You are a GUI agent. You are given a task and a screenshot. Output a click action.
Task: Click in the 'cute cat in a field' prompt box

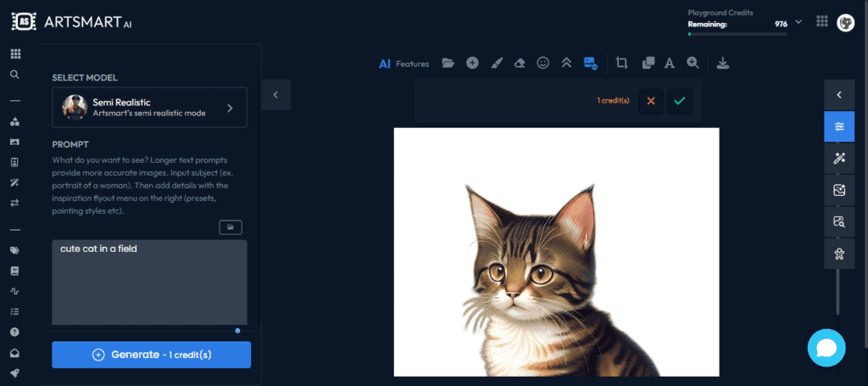point(149,283)
